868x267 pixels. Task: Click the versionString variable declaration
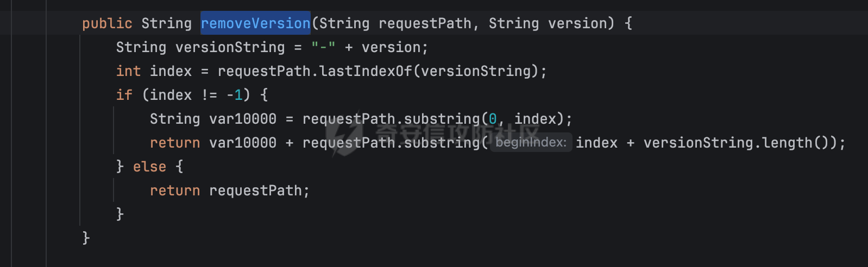[230, 47]
